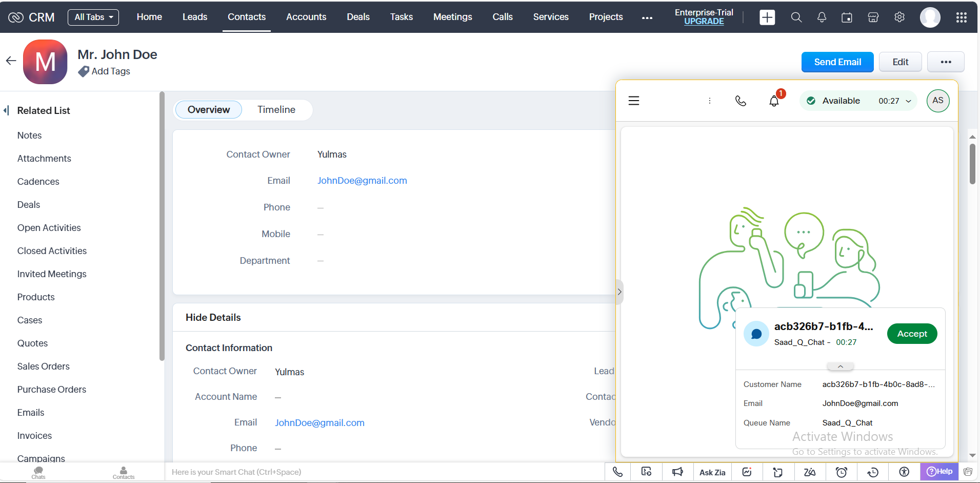980x483 pixels.
Task: Click the search magnifier icon in top bar
Action: point(796,17)
